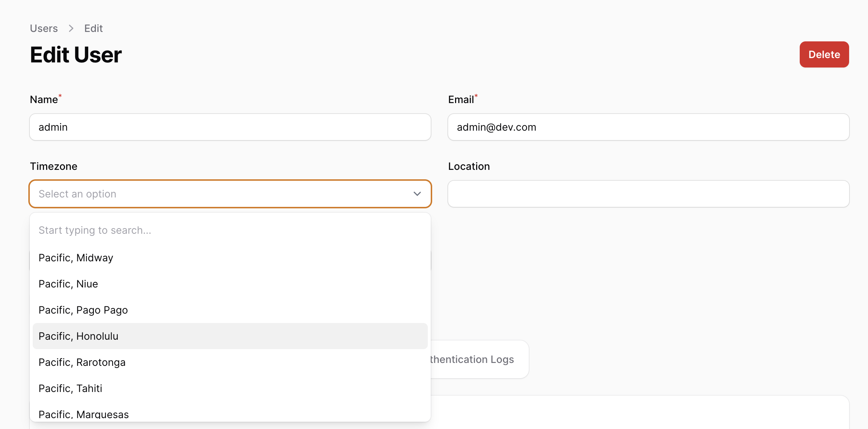This screenshot has height=429, width=868.
Task: Click the Edit User page heading
Action: 76,55
